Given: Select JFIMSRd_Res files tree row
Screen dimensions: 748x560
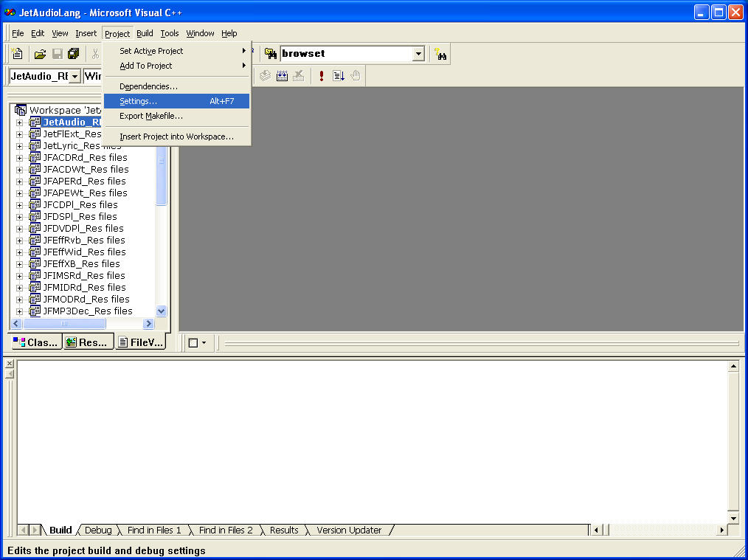Looking at the screenshot, I should point(84,276).
